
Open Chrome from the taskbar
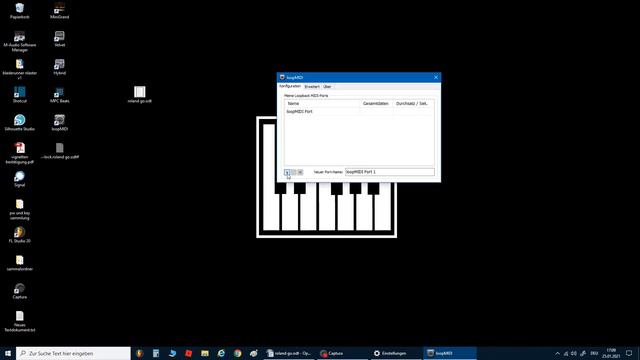click(x=238, y=353)
